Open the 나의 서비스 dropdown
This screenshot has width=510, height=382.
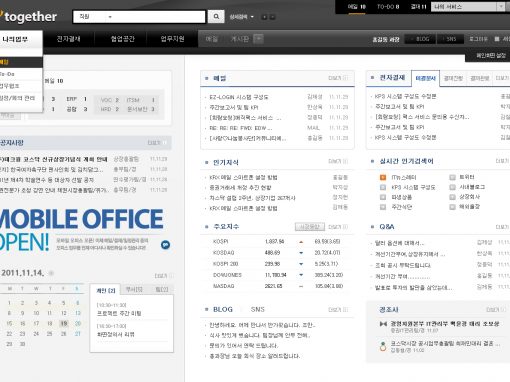coord(468,7)
